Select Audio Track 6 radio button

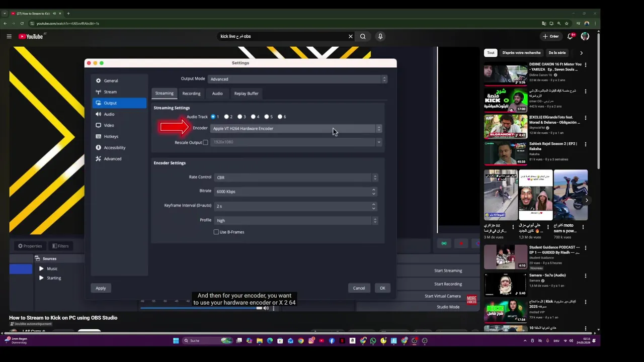[280, 117]
